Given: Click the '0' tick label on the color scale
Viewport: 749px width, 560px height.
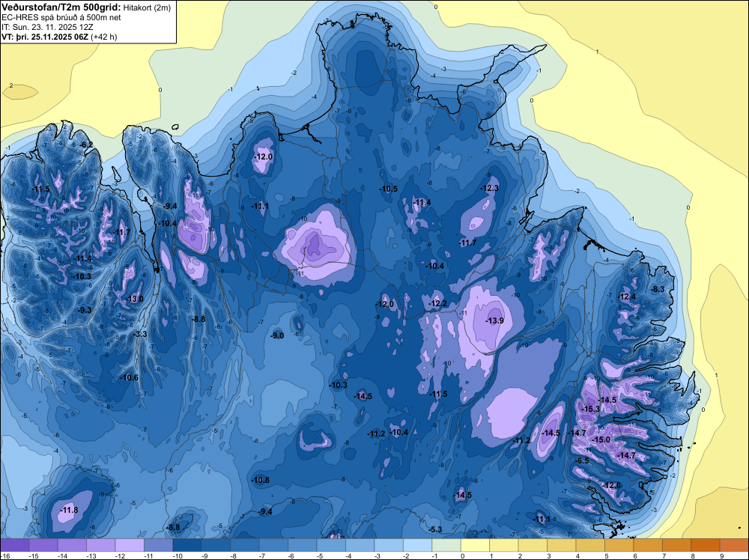Looking at the screenshot, I should coord(461,556).
